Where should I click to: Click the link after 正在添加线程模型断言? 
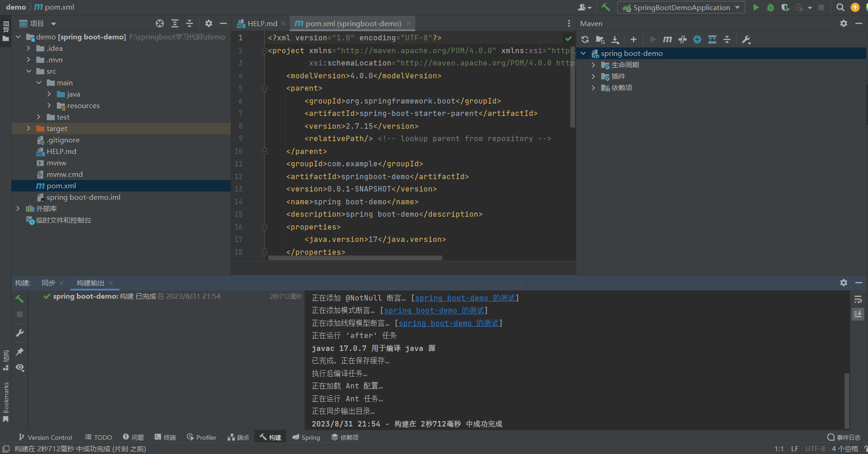point(449,323)
